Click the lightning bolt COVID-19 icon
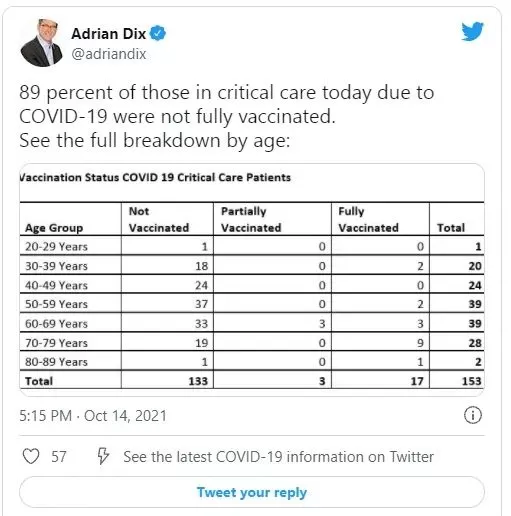The height and width of the screenshot is (516, 511). (x=103, y=456)
